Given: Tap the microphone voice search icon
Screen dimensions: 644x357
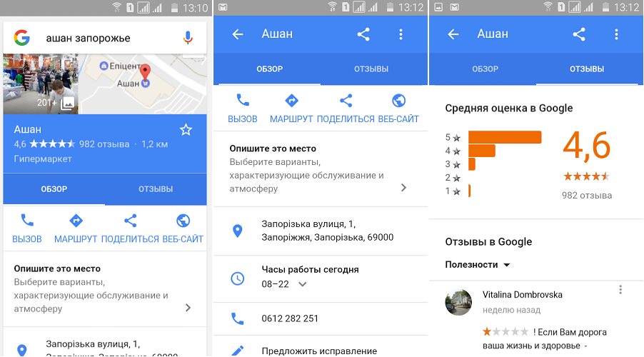Looking at the screenshot, I should click(188, 38).
